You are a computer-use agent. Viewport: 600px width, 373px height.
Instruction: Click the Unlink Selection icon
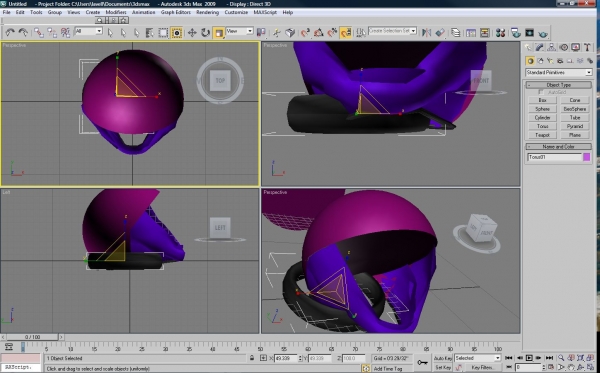(x=52, y=33)
